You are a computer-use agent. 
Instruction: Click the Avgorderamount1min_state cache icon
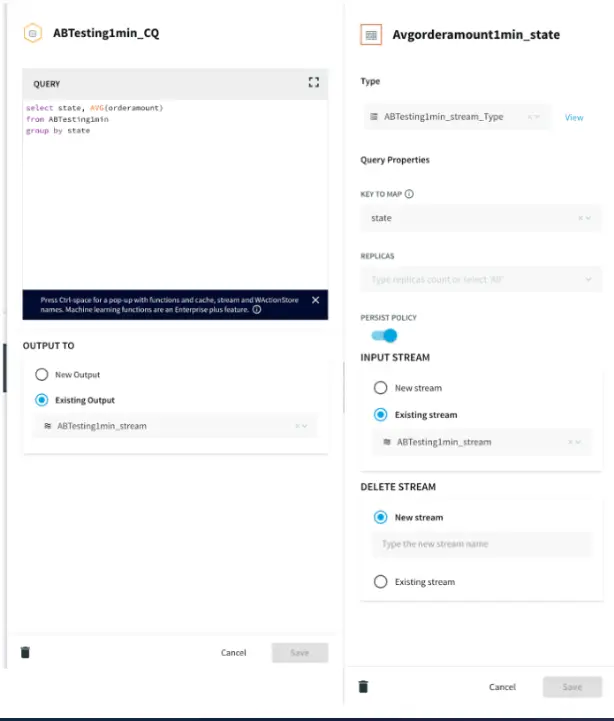(x=371, y=34)
